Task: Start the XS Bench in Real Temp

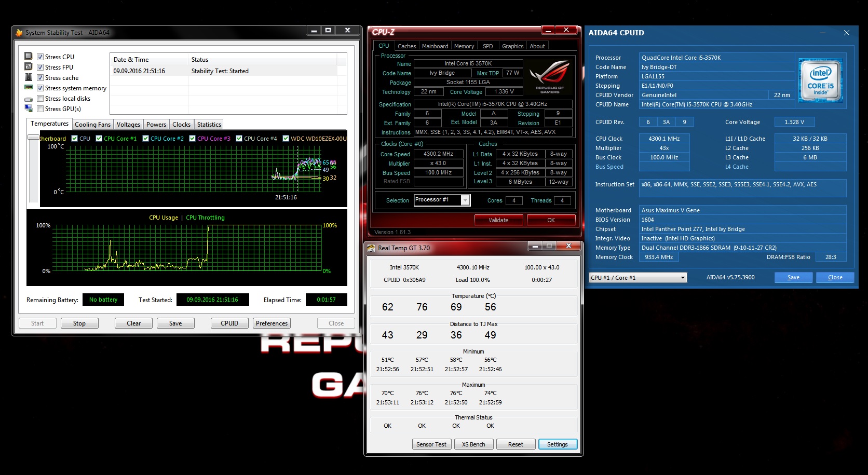Action: click(x=473, y=444)
